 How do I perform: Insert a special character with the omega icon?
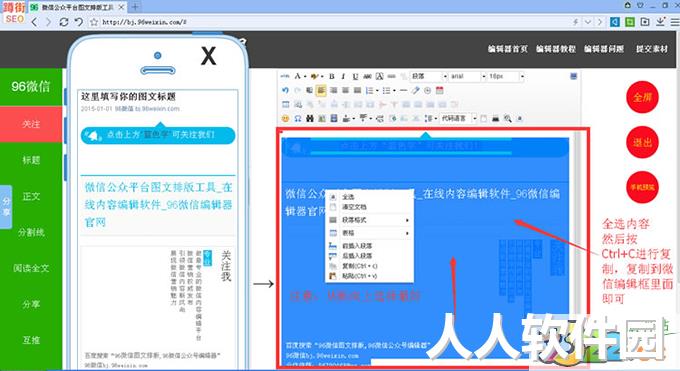click(298, 118)
